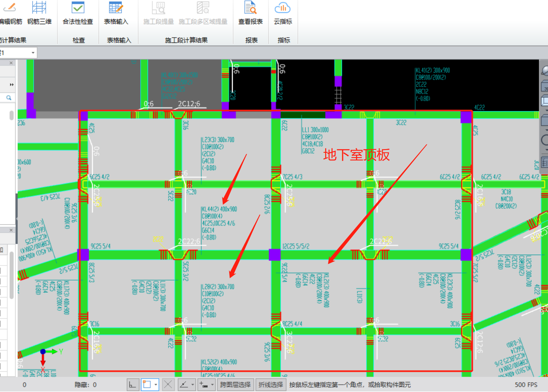This screenshot has width=548, height=392.
Task: Open the display settings checklist icon
Action: [x=545, y=162]
